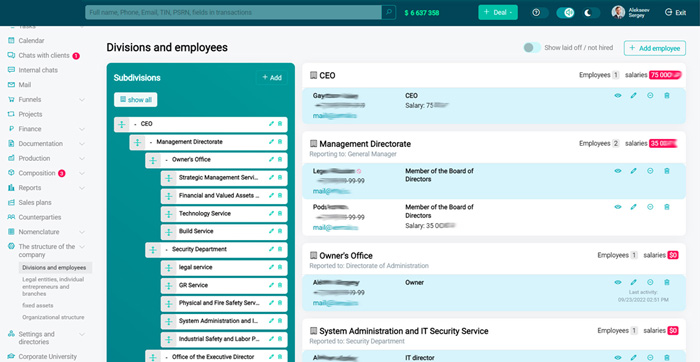Delete the Pods employee trash icon

[x=667, y=207]
